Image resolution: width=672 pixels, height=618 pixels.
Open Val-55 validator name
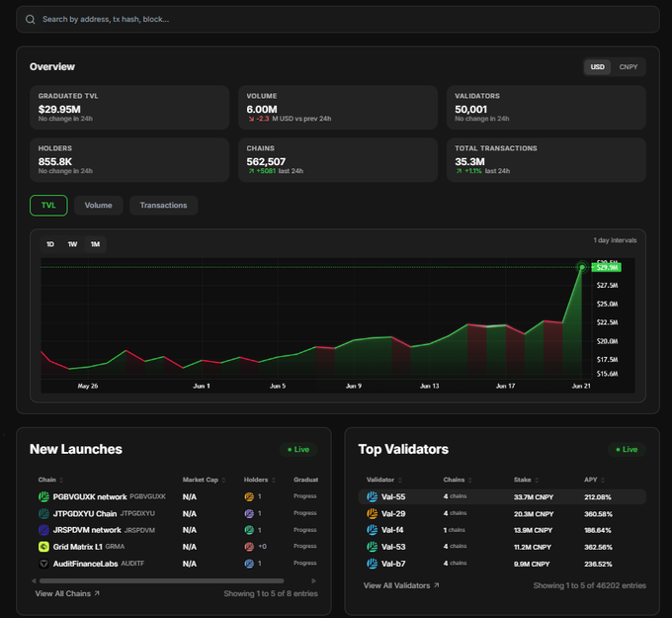point(393,496)
